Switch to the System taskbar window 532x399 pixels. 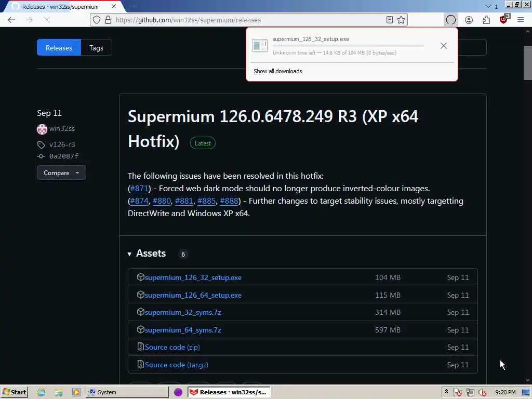[x=127, y=392]
